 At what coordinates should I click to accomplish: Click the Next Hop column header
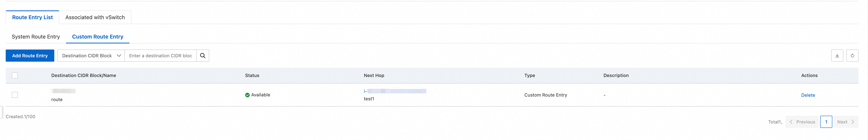pos(374,75)
